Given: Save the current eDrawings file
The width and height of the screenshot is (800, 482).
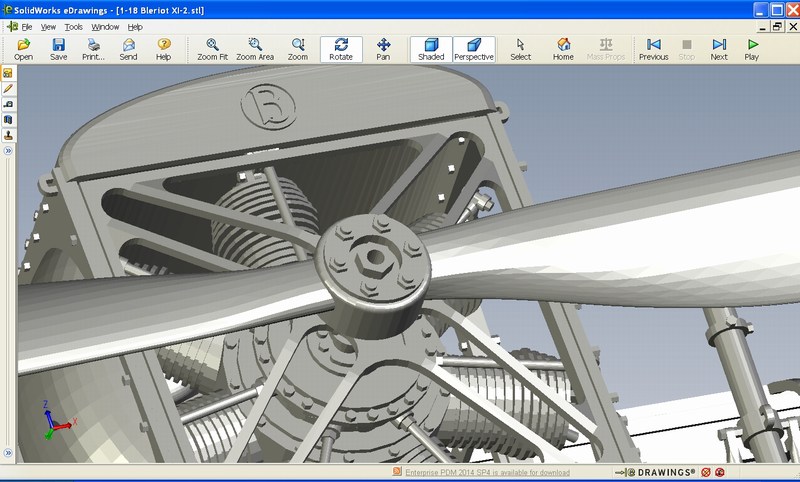Looking at the screenshot, I should (x=59, y=49).
